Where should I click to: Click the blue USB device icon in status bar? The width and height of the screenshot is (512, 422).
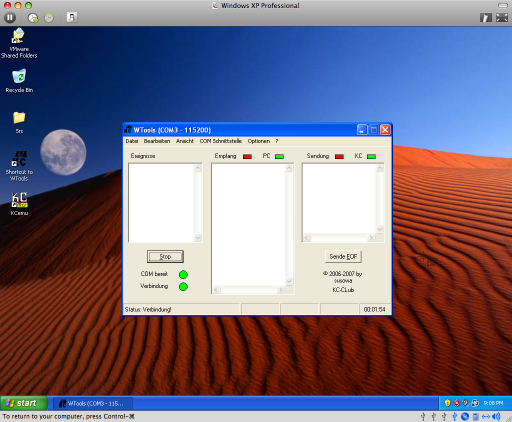pyautogui.click(x=454, y=416)
